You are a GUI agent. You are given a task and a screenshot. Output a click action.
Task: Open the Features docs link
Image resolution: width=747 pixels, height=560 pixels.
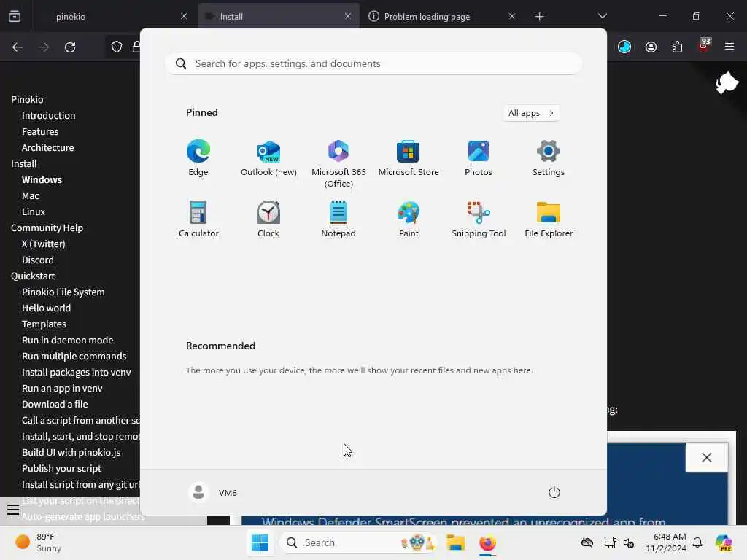[x=40, y=131]
